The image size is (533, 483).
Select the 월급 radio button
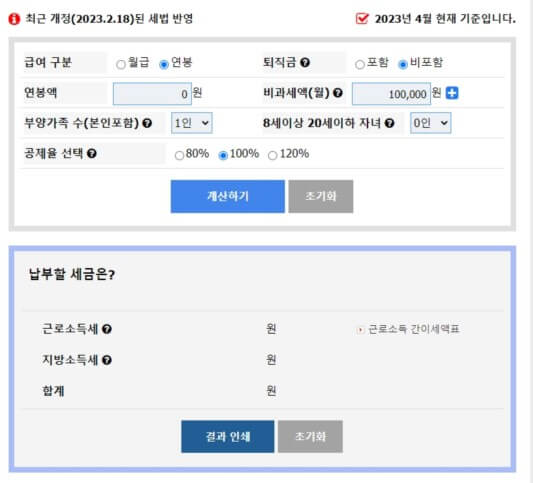(121, 64)
